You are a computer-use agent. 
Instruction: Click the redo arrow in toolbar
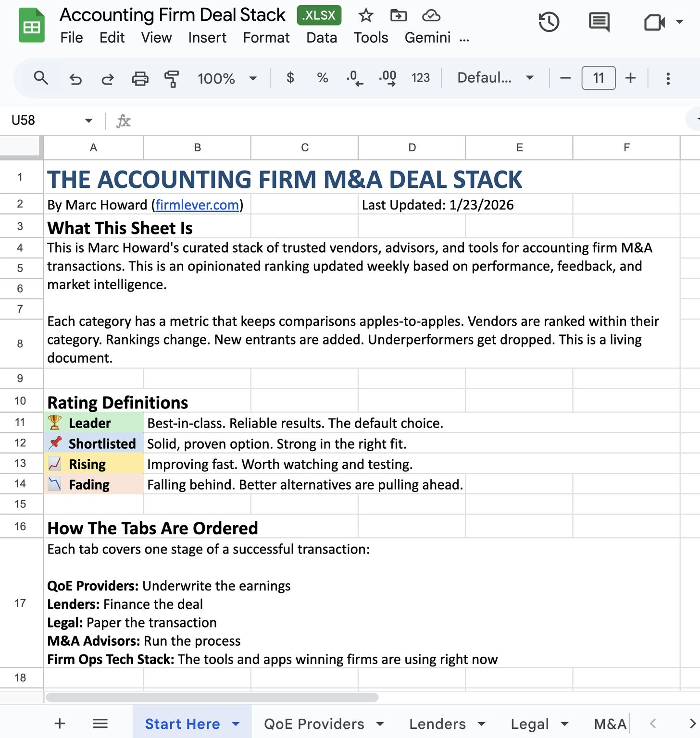pyautogui.click(x=108, y=78)
